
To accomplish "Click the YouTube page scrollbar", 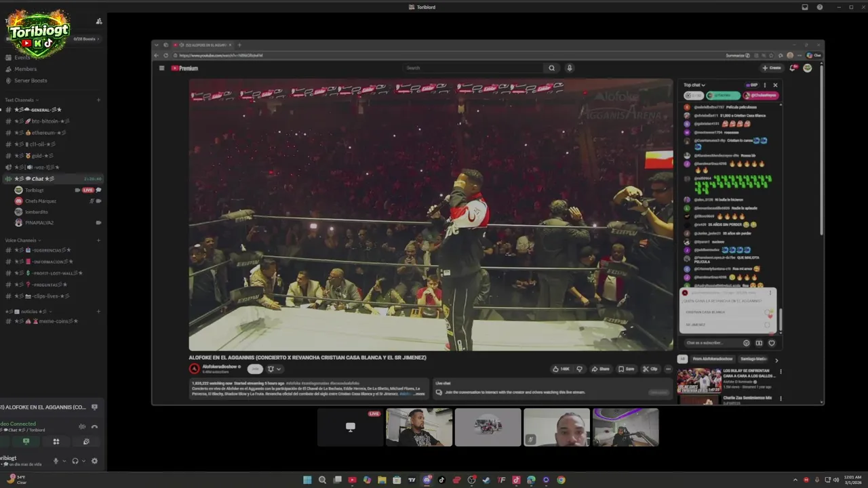I will 822,149.
